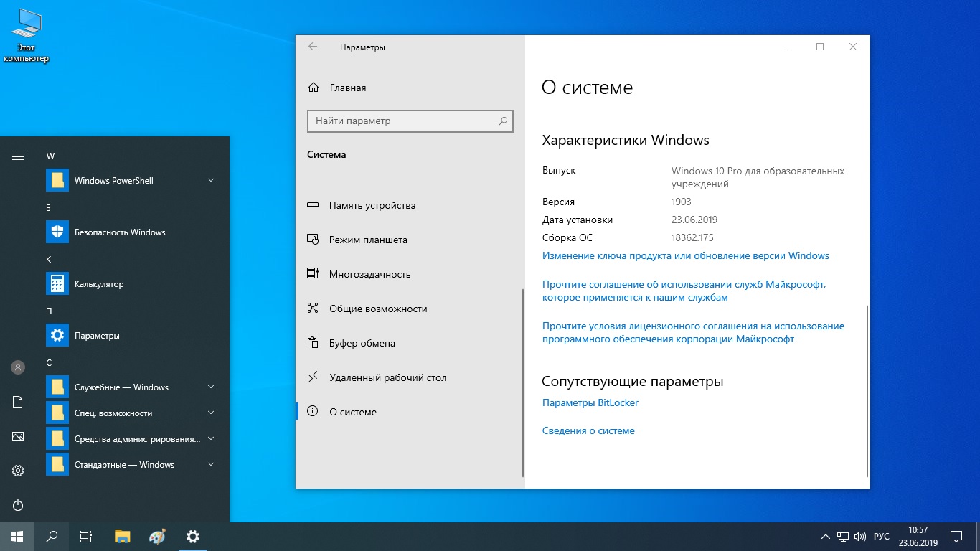Open the paint palette app on taskbar
Viewport: 980px width, 551px height.
(x=157, y=537)
